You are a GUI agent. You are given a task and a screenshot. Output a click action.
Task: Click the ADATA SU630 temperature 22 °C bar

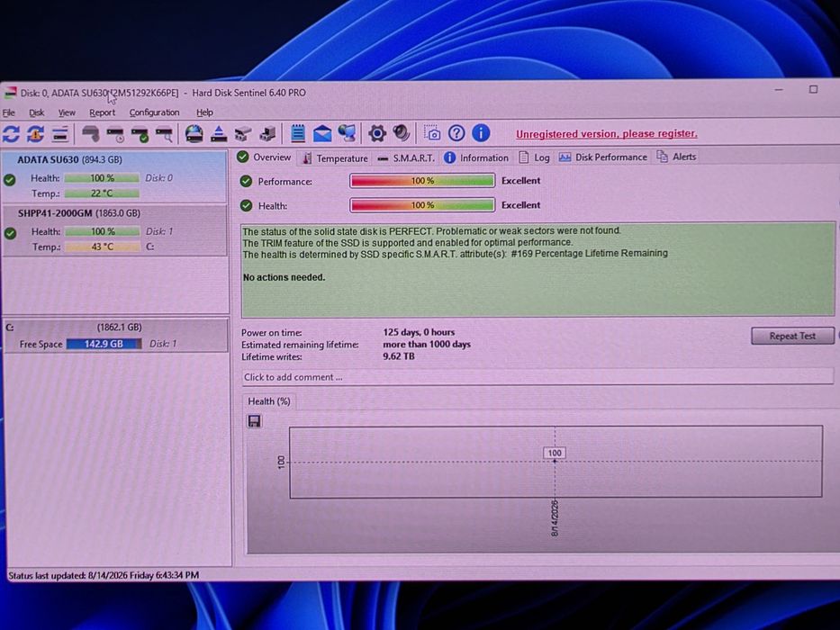tap(102, 193)
